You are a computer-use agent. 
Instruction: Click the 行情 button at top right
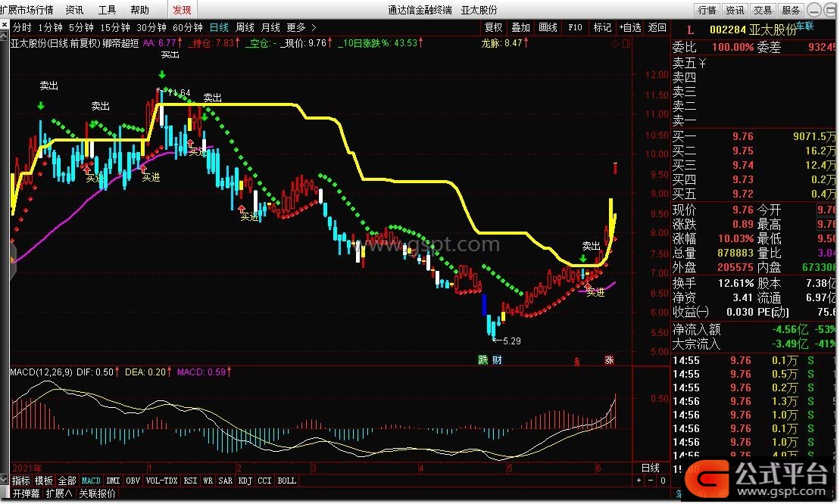tap(707, 10)
